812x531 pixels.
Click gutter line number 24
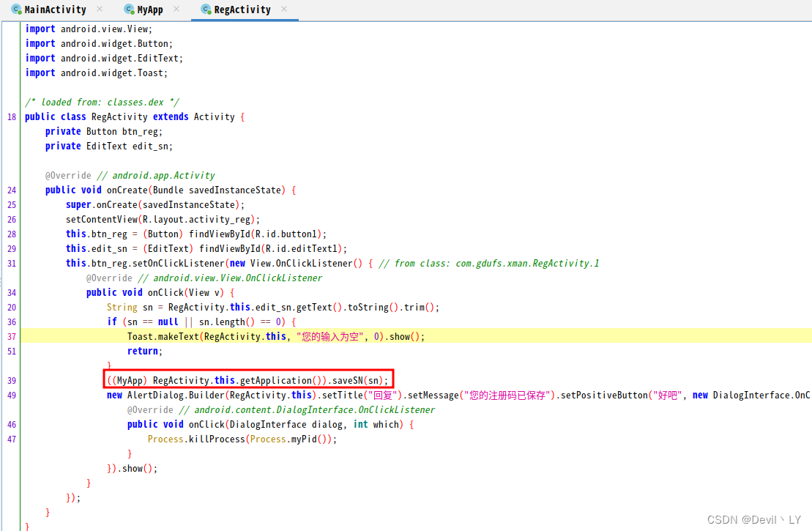[x=12, y=190]
